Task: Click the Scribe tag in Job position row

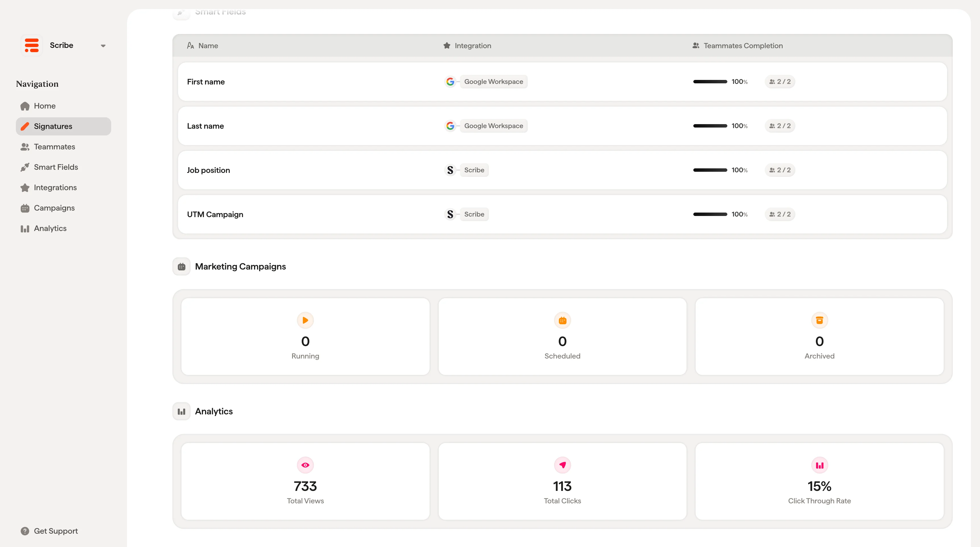Action: (474, 170)
